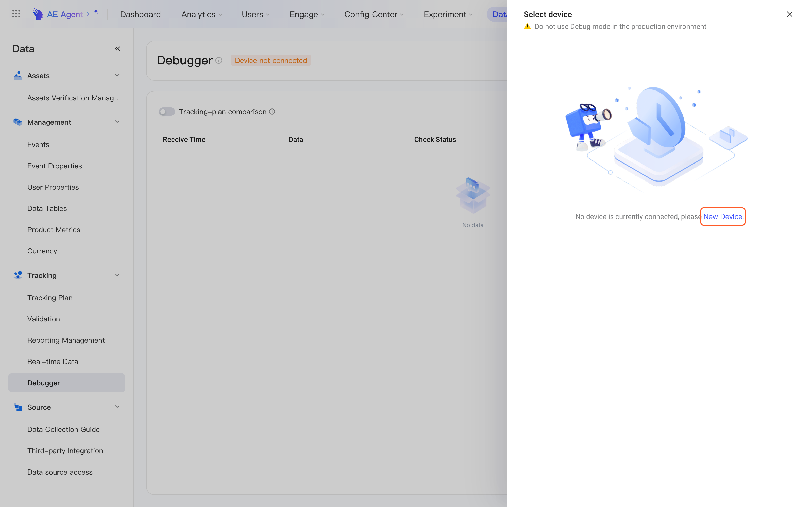Open Event Properties in sidebar
Viewport: 812px width, 507px height.
(x=55, y=166)
